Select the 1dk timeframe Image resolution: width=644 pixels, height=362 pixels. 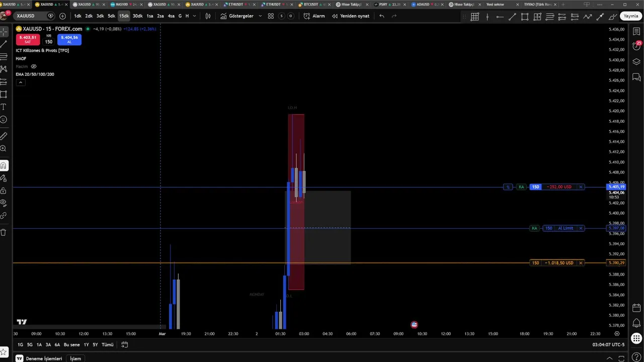(x=77, y=16)
